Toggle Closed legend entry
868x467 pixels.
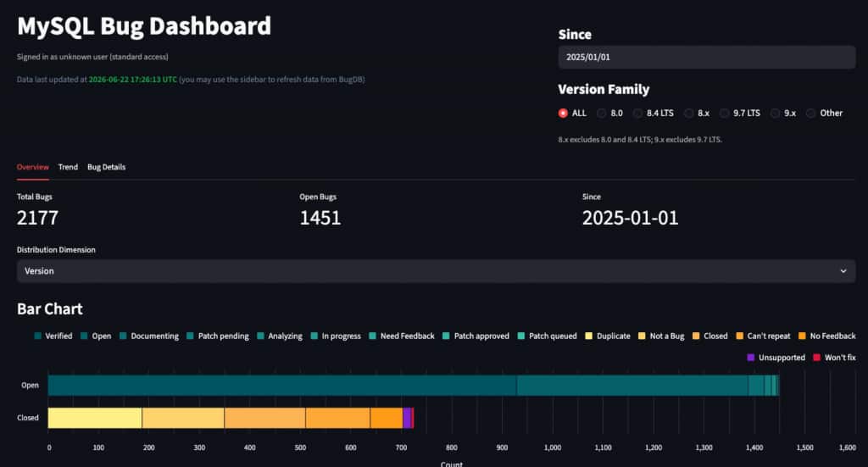(709, 336)
